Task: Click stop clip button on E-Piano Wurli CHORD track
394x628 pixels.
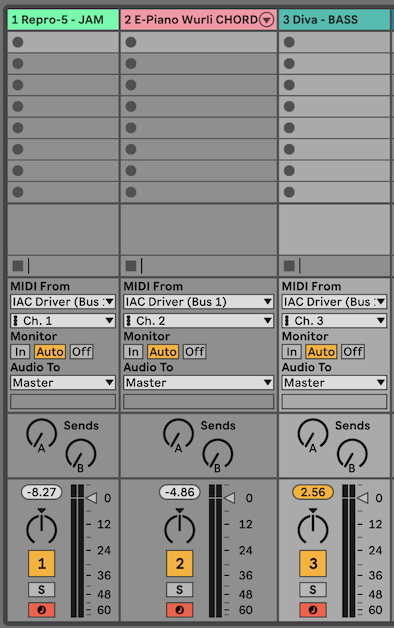Action: [131, 266]
